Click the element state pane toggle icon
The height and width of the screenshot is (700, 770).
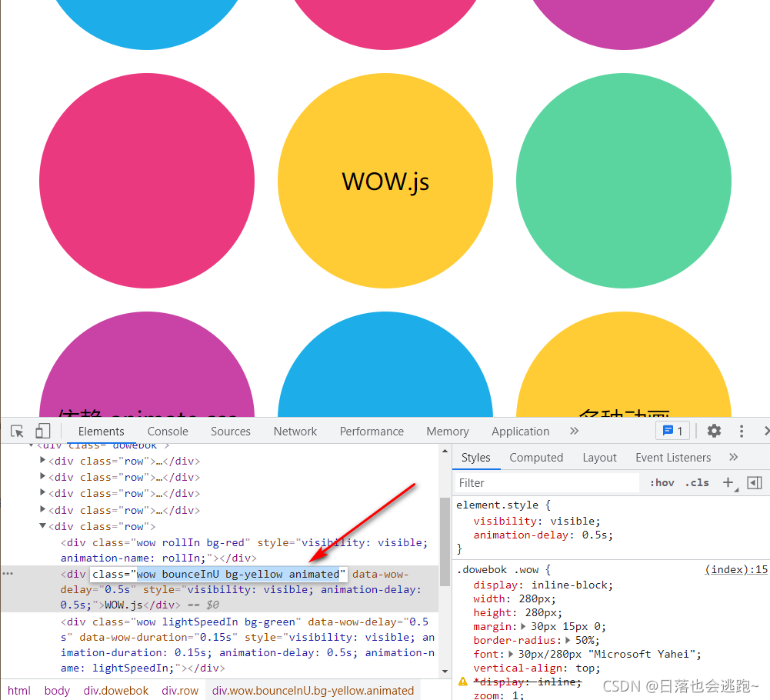point(754,482)
